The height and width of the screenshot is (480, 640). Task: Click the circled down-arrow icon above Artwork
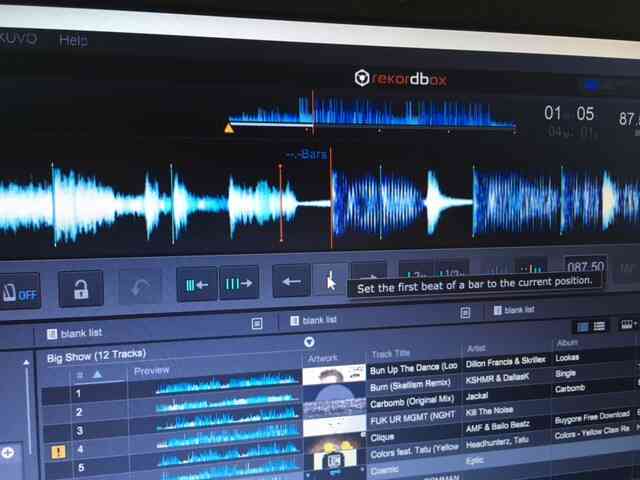[x=309, y=342]
